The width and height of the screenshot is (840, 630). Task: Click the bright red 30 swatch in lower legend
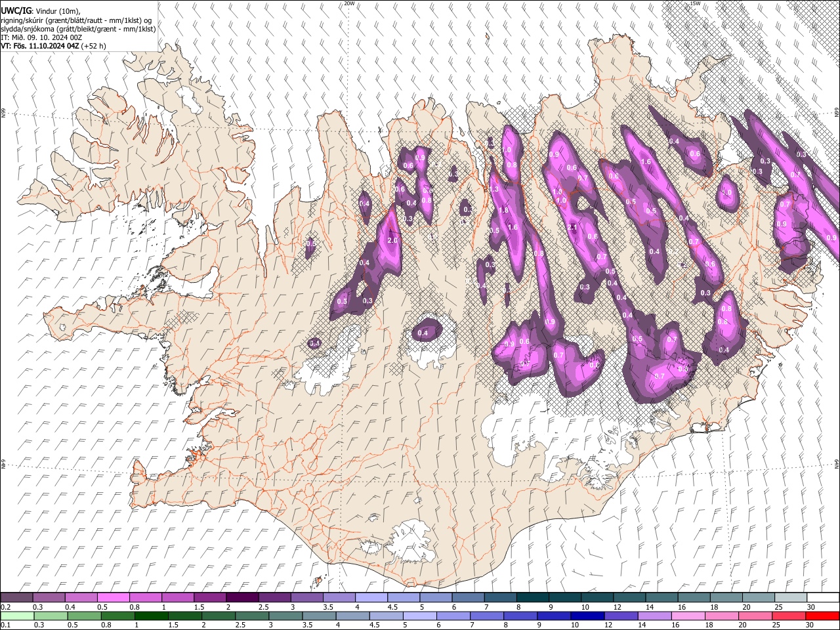tap(822, 616)
